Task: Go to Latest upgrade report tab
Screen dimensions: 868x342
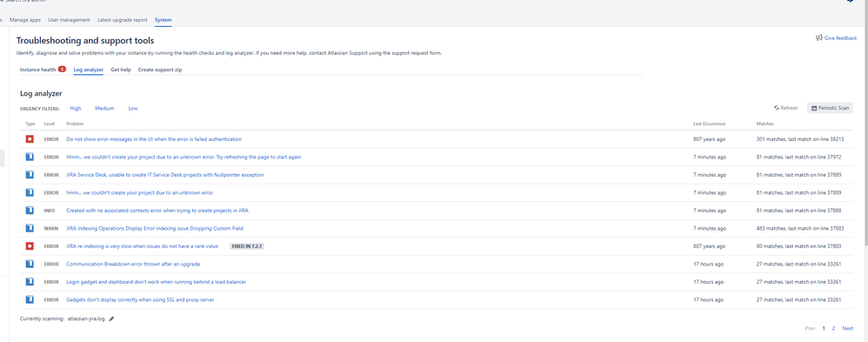Action: [x=123, y=20]
